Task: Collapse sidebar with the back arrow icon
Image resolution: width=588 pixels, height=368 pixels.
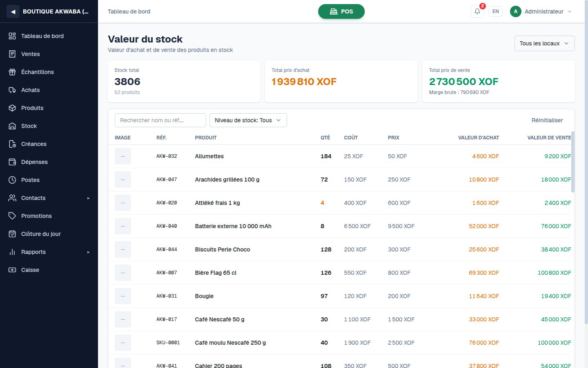Action: coord(13,11)
